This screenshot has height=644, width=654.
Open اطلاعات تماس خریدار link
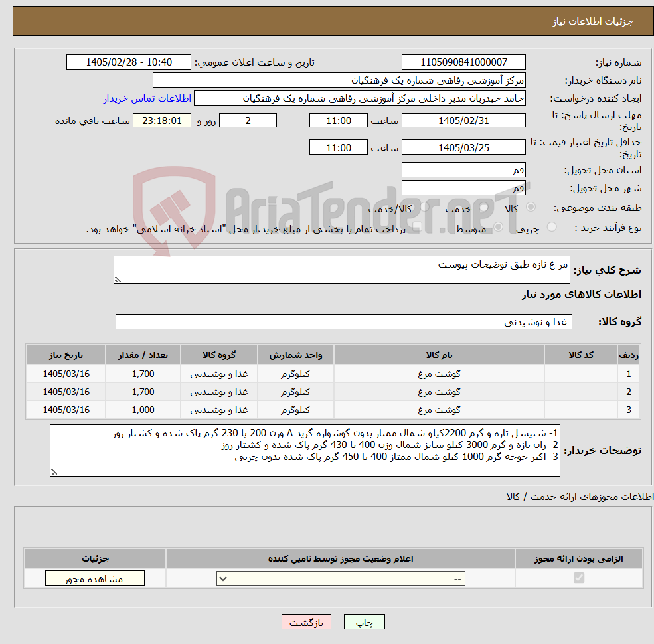(147, 98)
